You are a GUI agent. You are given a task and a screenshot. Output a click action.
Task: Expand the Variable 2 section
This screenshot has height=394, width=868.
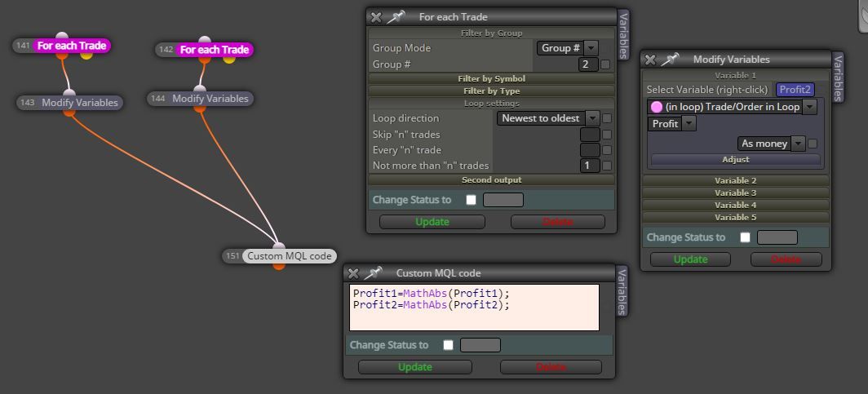click(736, 180)
